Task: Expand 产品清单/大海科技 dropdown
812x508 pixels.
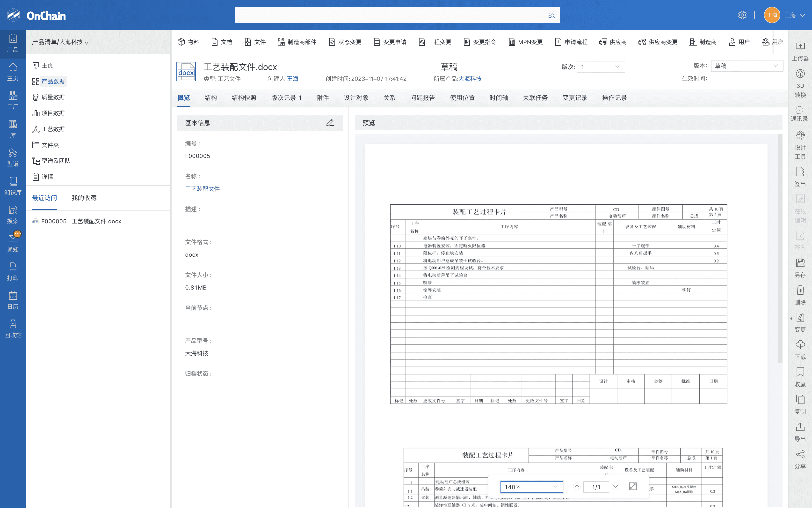Action: (x=60, y=42)
